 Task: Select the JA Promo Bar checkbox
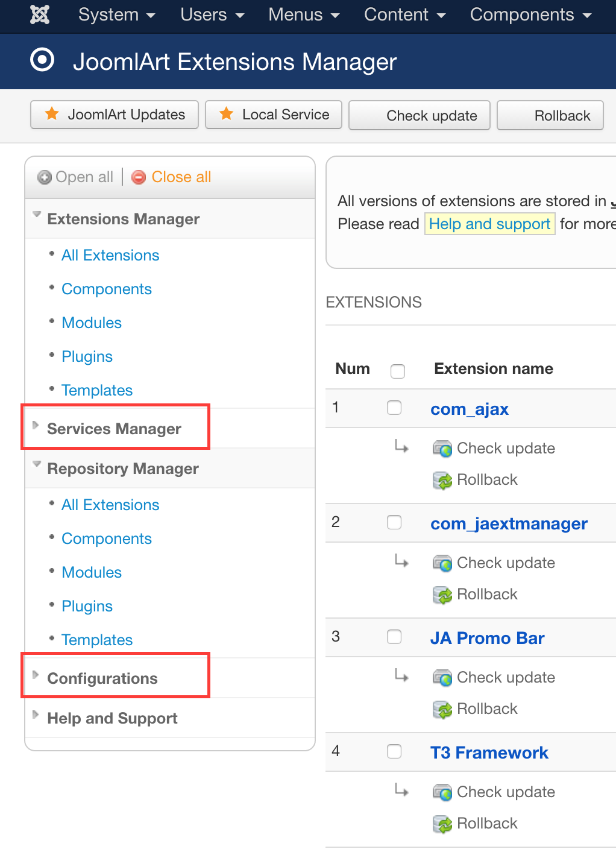394,637
